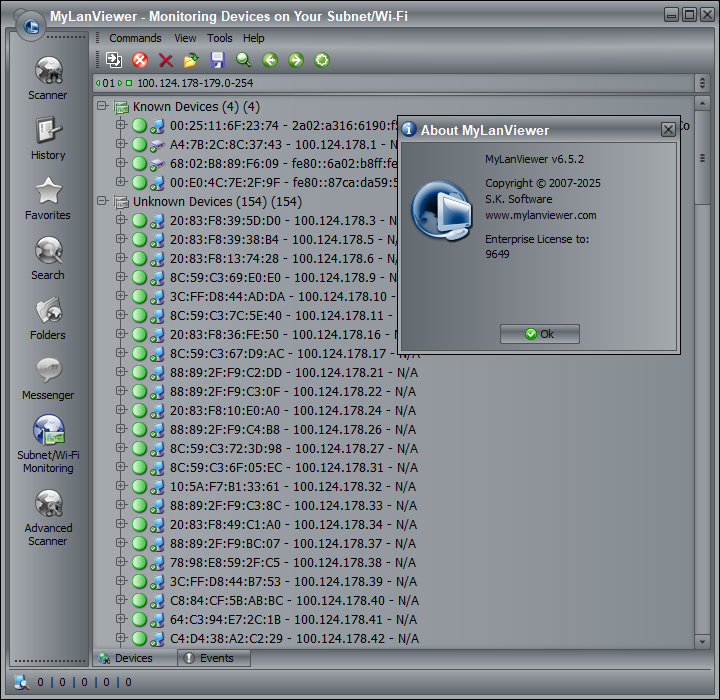Expand device 00:25:11:6F:23:74 node
720x700 pixels.
click(121, 124)
